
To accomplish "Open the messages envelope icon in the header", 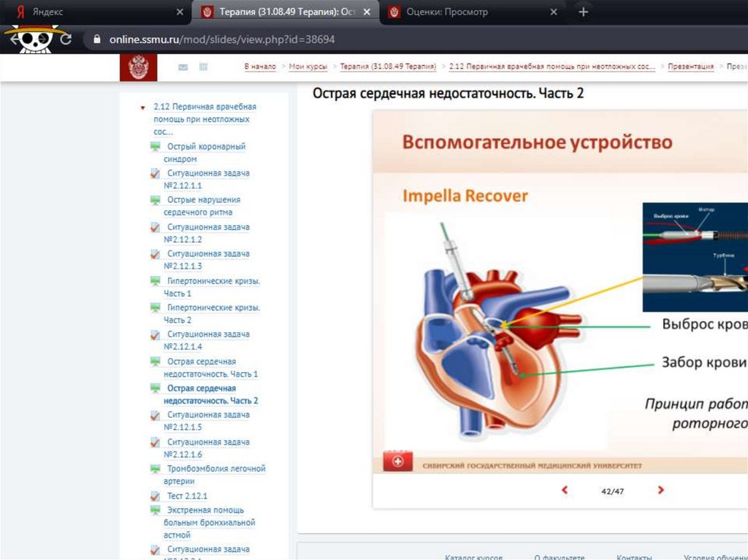I will [x=183, y=67].
